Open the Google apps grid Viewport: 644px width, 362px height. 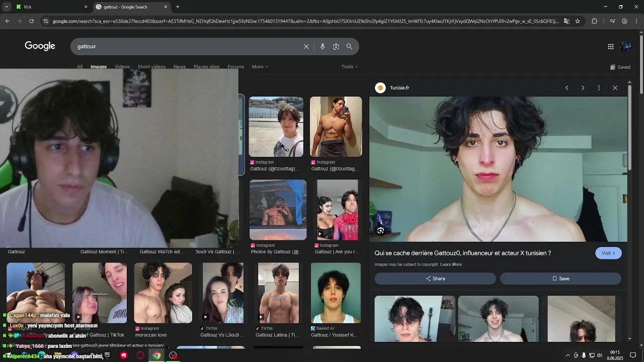click(x=610, y=46)
